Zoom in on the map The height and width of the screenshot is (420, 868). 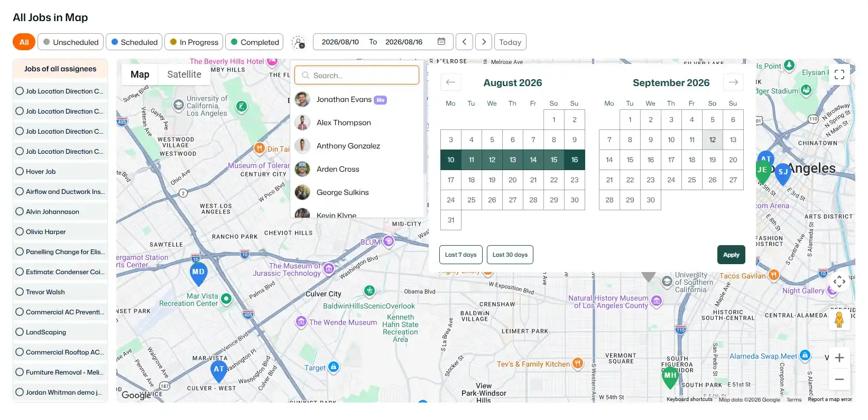coord(839,358)
